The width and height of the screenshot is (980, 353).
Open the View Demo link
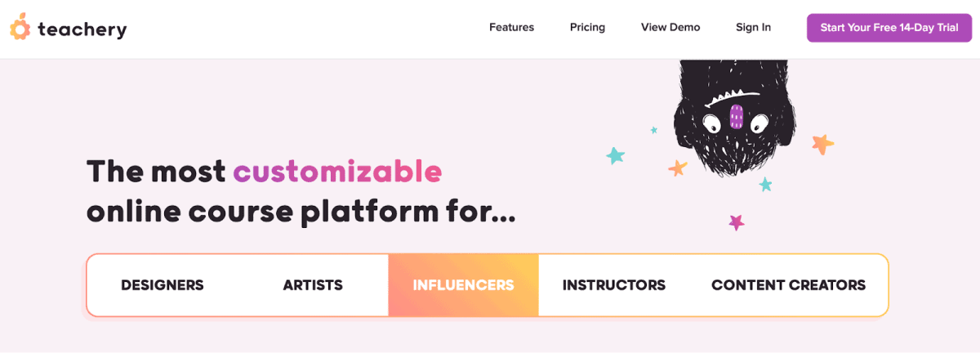(x=670, y=27)
